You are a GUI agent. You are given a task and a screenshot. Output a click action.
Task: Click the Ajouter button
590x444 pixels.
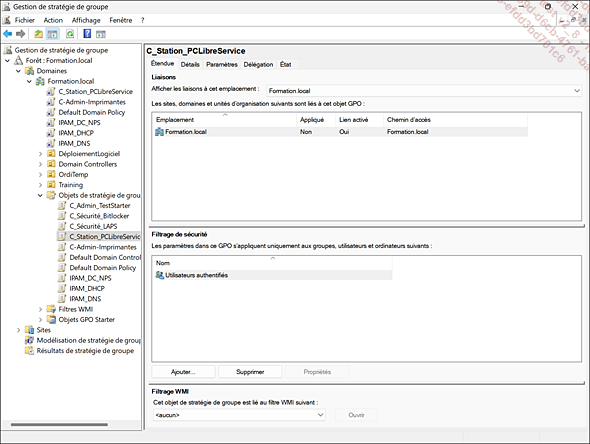tap(183, 372)
